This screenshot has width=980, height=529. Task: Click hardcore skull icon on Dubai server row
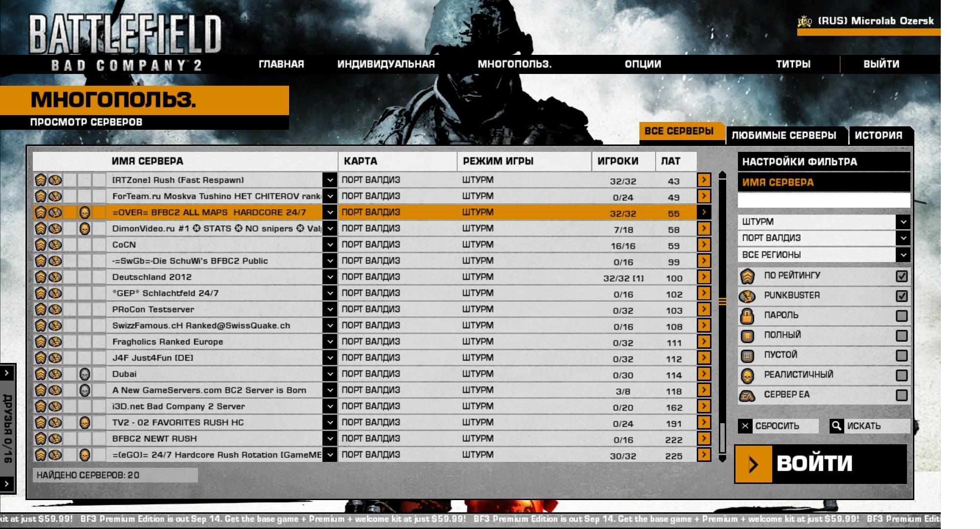coord(84,374)
